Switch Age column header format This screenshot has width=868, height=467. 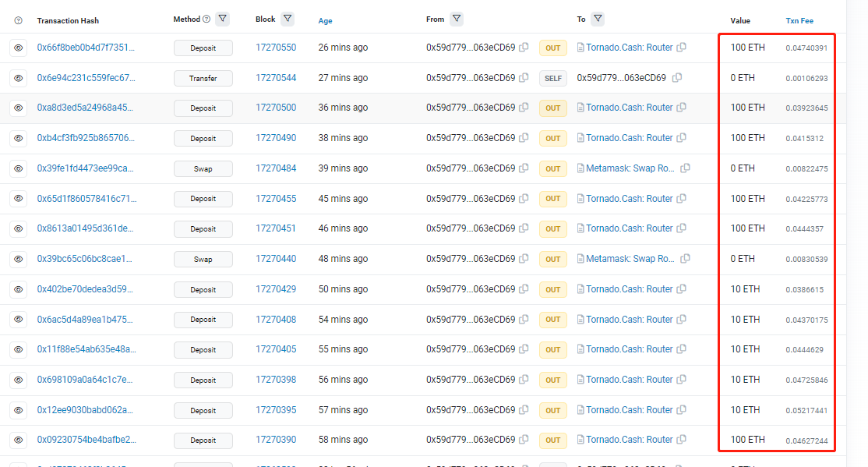[x=325, y=20]
